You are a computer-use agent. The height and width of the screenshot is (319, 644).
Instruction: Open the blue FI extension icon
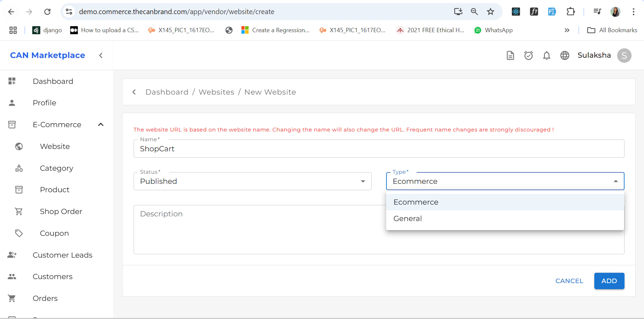coord(552,12)
